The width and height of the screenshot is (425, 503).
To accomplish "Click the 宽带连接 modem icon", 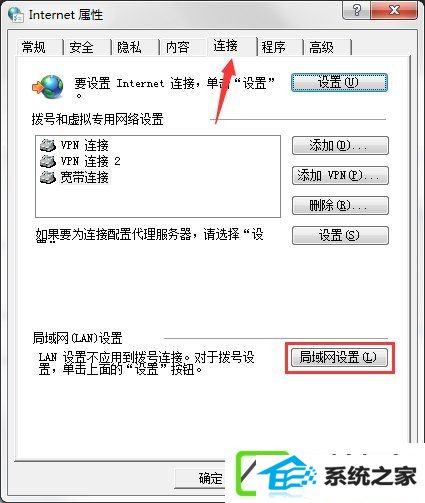I will click(x=48, y=177).
